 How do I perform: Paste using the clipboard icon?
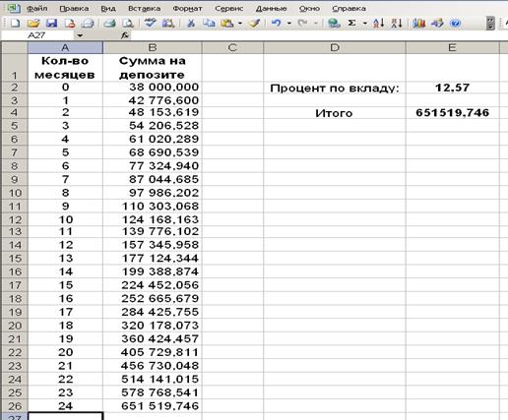[x=227, y=24]
